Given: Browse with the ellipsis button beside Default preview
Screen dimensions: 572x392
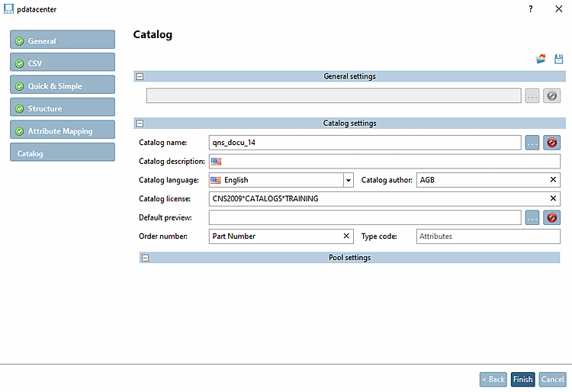Looking at the screenshot, I should click(x=532, y=217).
